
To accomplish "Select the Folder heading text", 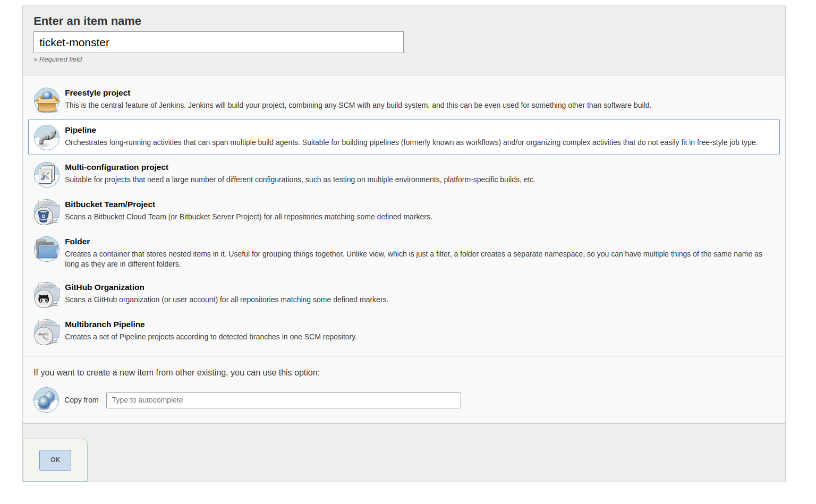I will pyautogui.click(x=77, y=242).
